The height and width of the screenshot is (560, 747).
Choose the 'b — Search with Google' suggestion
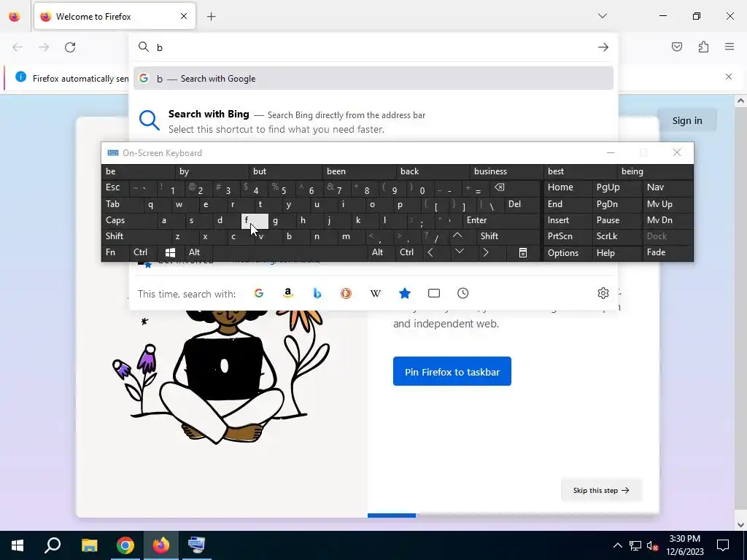[x=373, y=79]
